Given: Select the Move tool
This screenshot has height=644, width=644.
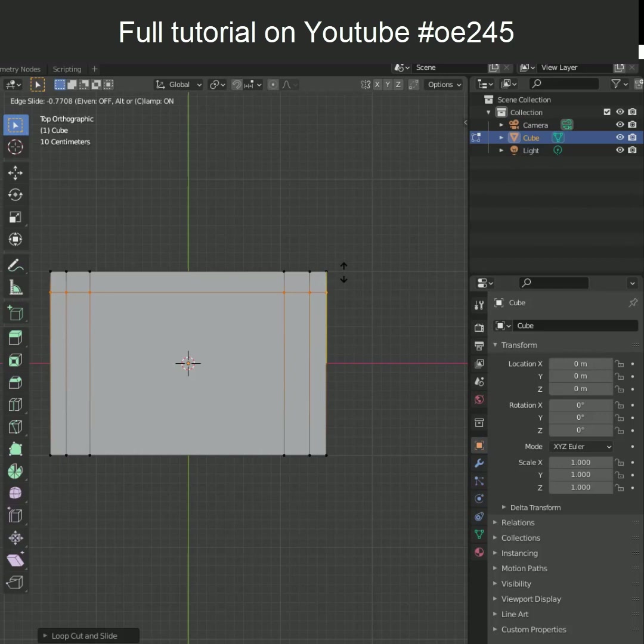Looking at the screenshot, I should pyautogui.click(x=16, y=173).
